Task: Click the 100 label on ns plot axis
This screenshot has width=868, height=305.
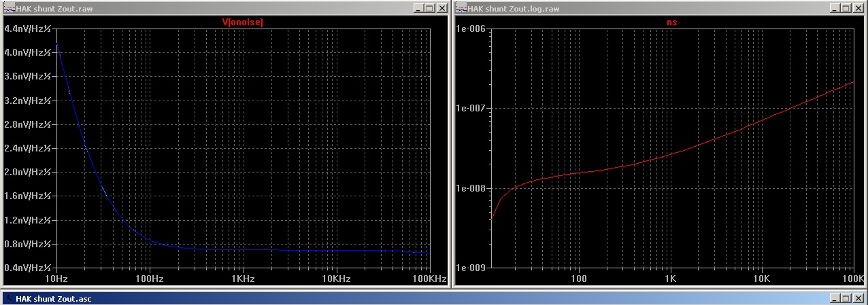Action: pos(579,279)
